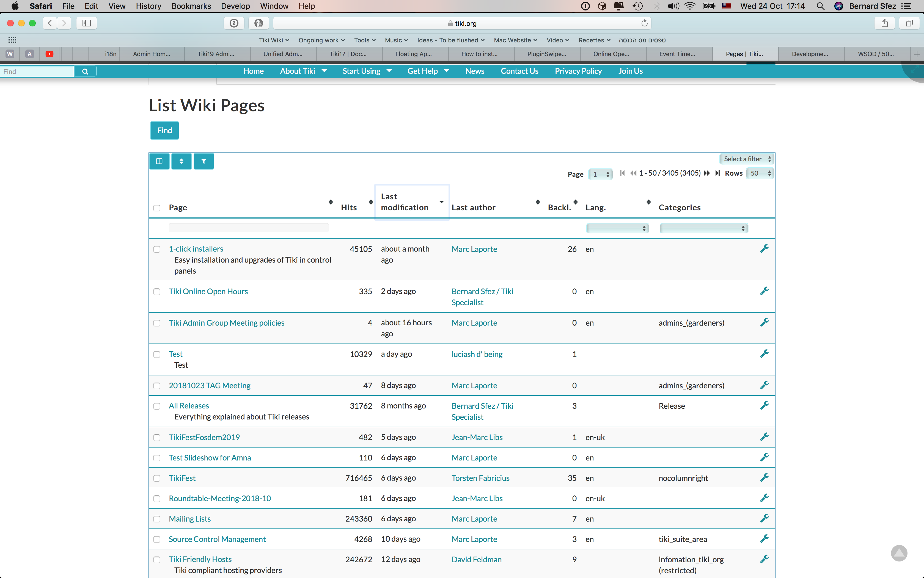Open author Torsten Fabricius profile link
Screen dimensions: 924x578
(x=480, y=478)
